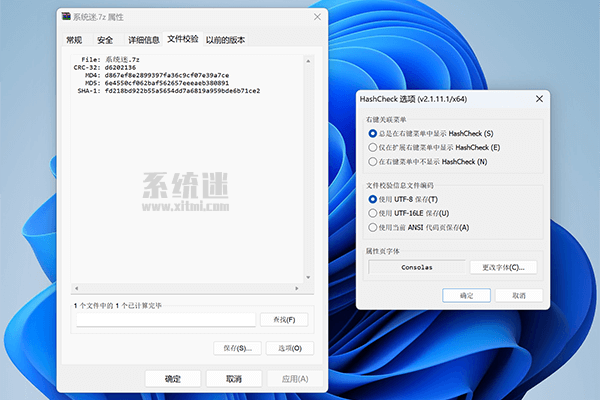Click 应用(A) in the 属性 window

tap(295, 379)
